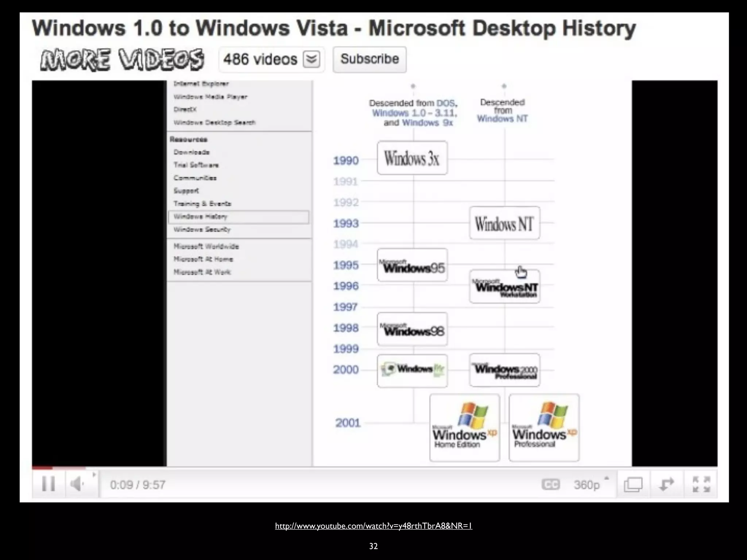Click the Subscribe button

coord(369,59)
